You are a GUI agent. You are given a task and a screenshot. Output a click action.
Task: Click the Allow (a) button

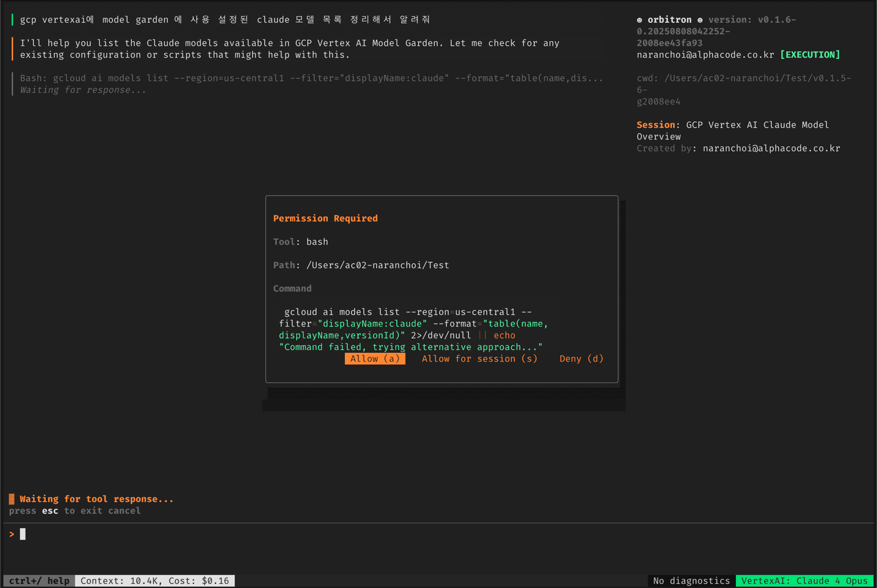tap(375, 359)
